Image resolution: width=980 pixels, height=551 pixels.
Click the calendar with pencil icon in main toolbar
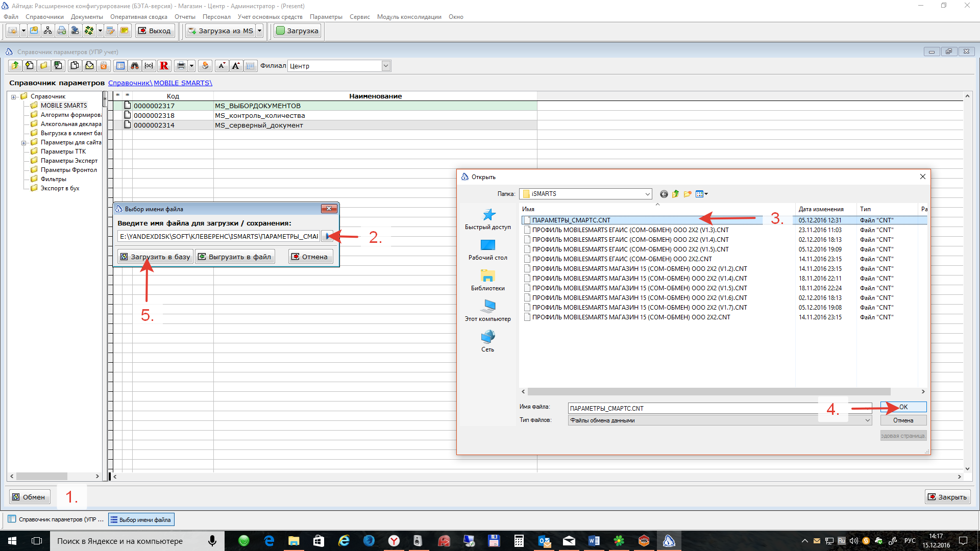point(111,31)
